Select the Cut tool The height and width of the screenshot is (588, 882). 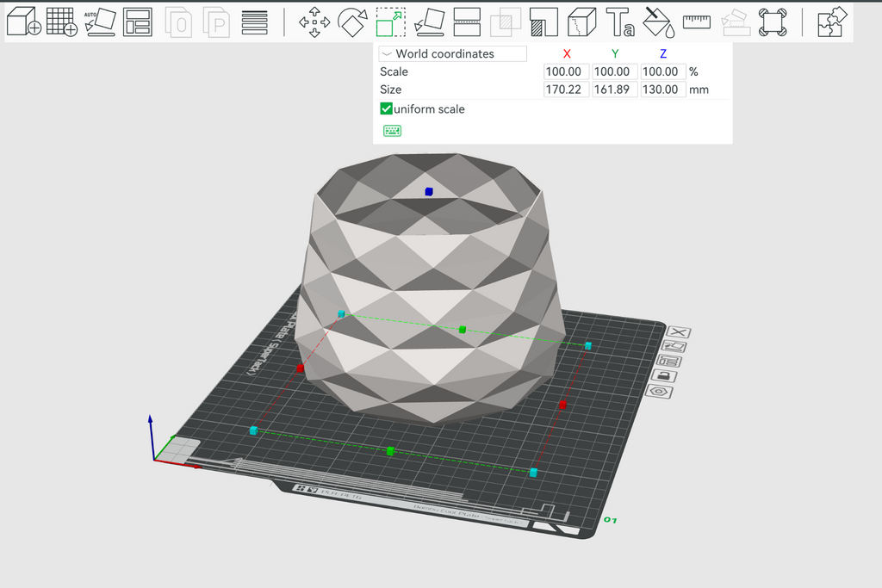[x=467, y=22]
